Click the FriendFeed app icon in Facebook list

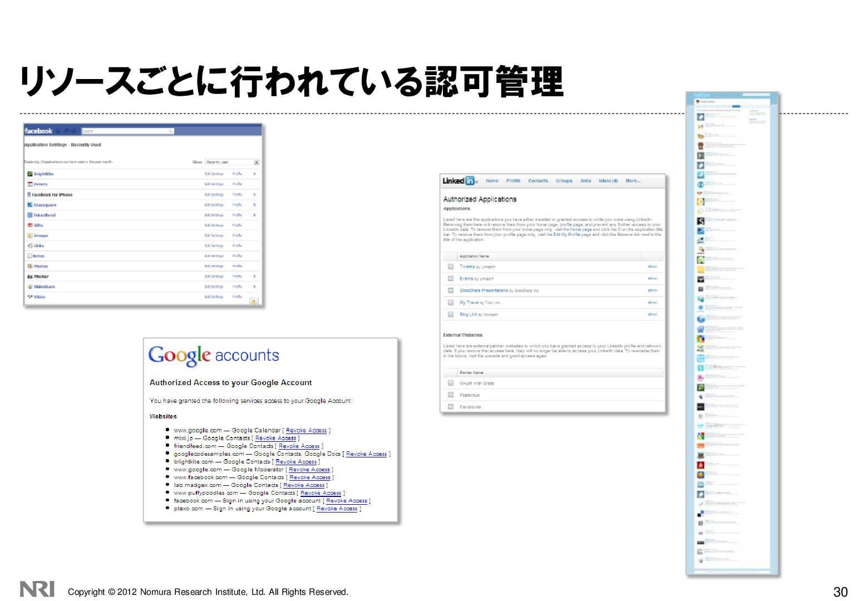(30, 215)
